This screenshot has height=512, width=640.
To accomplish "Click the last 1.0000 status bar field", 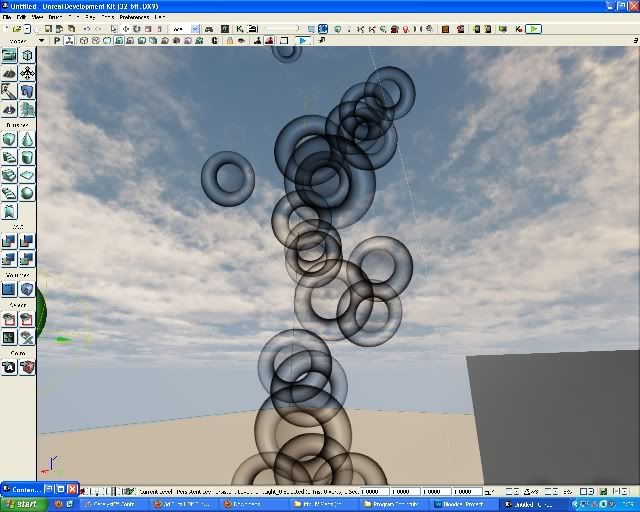I will pos(468,492).
